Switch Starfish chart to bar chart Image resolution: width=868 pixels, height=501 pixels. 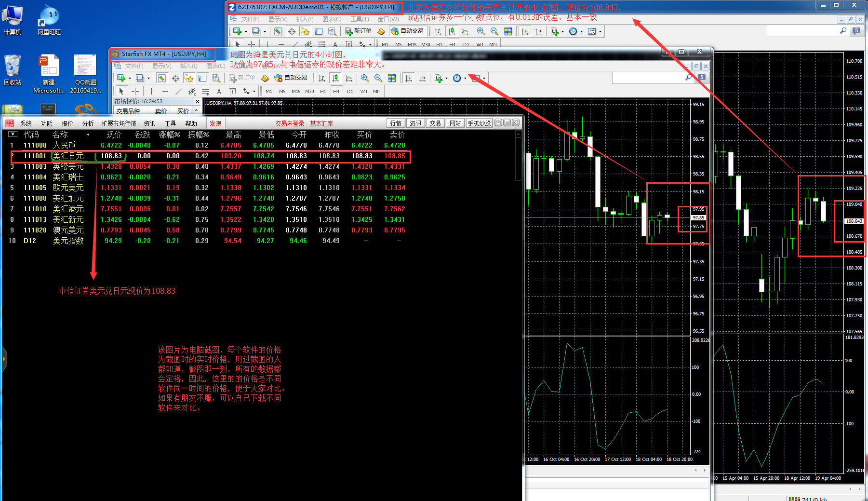pyautogui.click(x=322, y=78)
